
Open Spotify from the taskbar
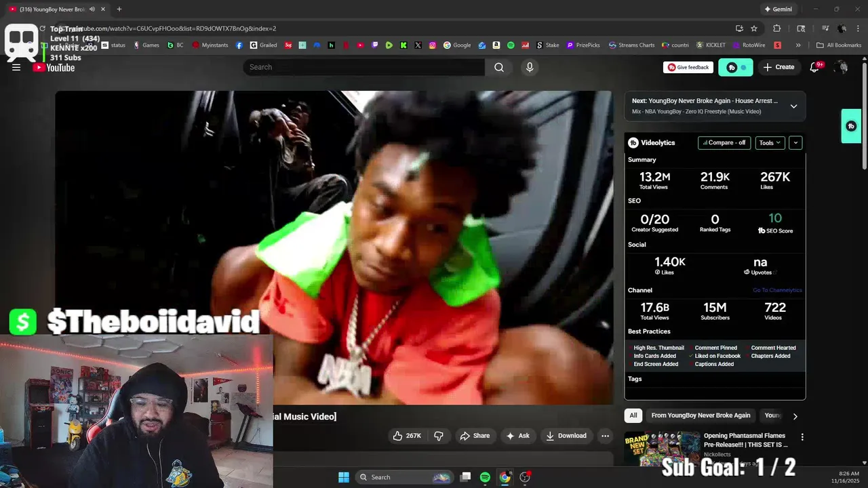[485, 477]
